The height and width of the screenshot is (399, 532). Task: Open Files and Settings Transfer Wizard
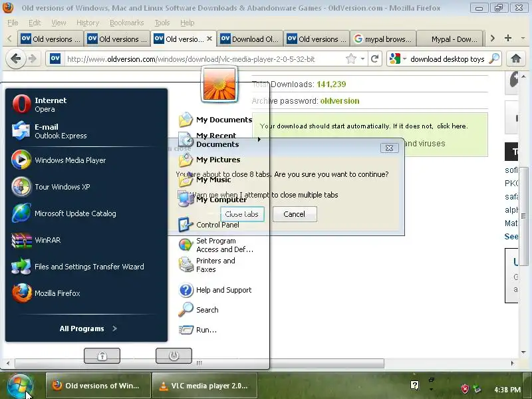(86, 267)
